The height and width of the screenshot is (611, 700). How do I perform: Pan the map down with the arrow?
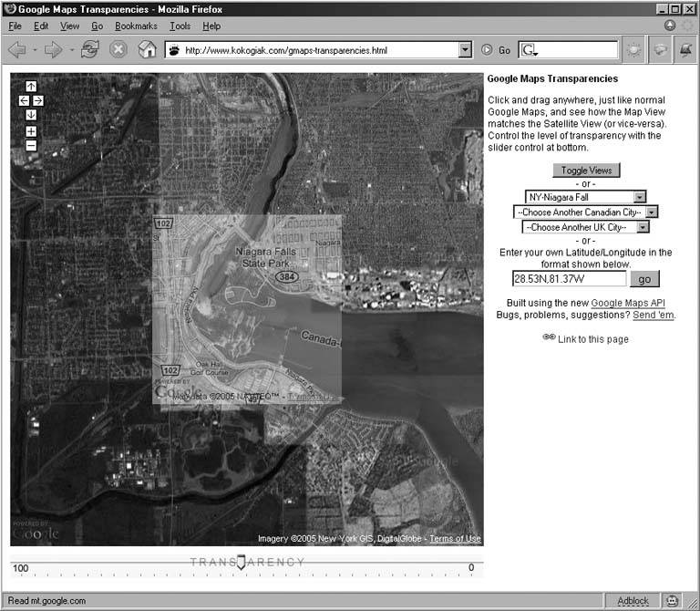tap(31, 115)
